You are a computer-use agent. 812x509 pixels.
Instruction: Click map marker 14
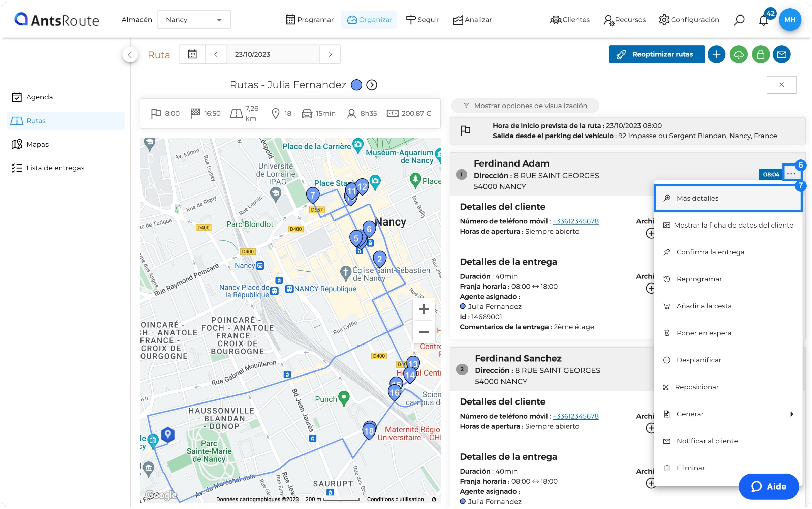point(410,375)
